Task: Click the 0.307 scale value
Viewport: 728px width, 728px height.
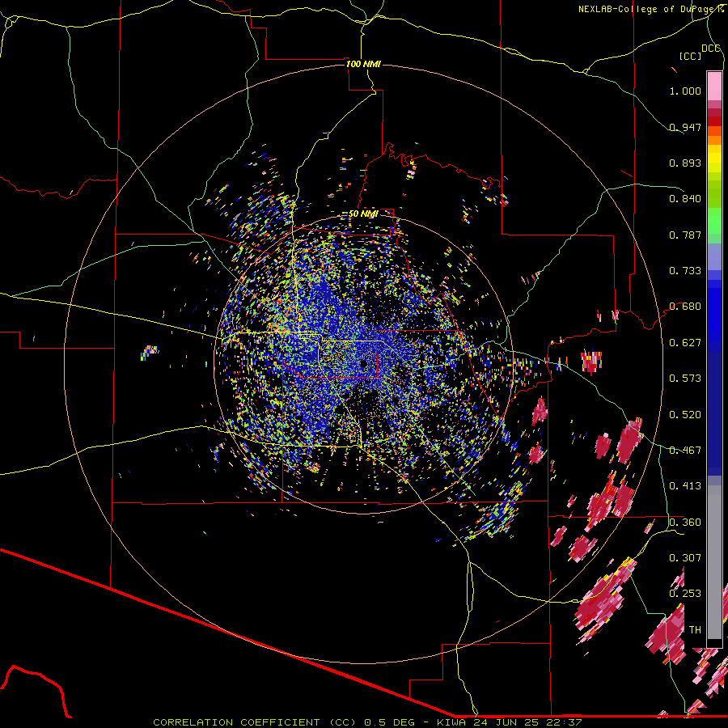Action: pos(685,558)
